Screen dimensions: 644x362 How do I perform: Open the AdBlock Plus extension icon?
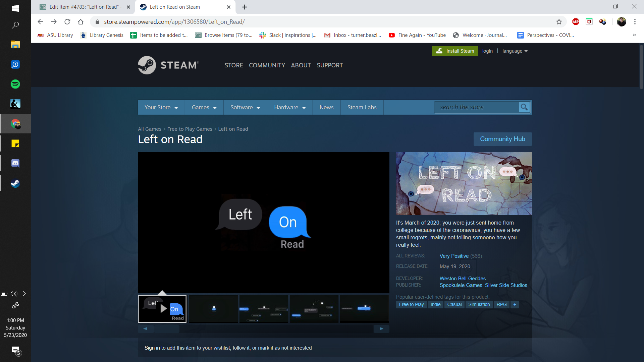[576, 22]
